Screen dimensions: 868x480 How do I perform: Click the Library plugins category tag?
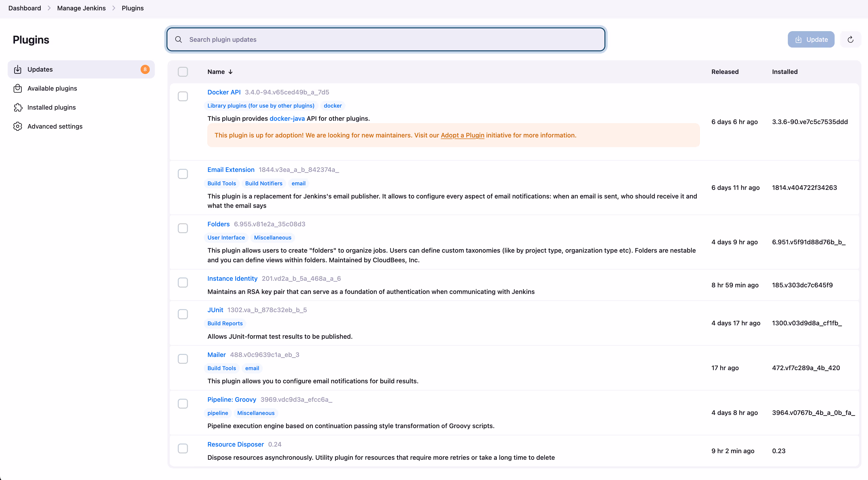pos(261,106)
